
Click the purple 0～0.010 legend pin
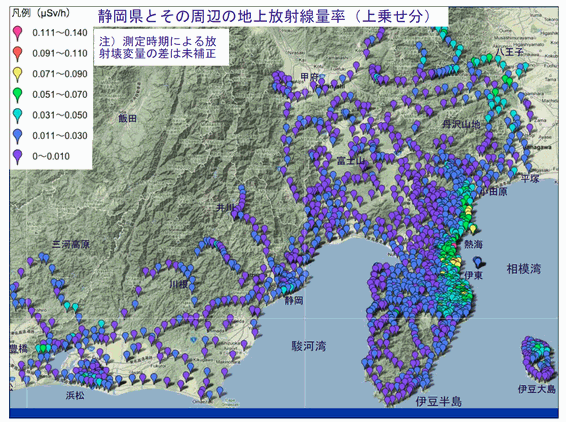(17, 157)
